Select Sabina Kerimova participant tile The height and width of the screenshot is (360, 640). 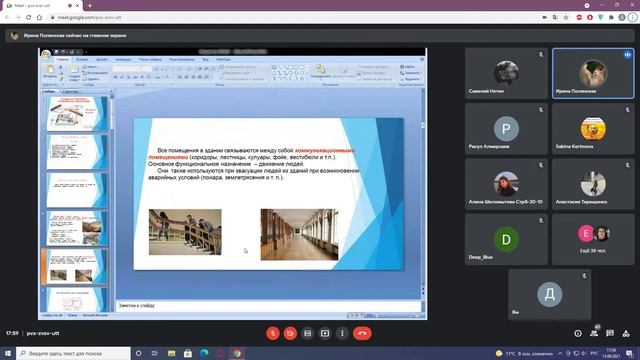point(593,129)
